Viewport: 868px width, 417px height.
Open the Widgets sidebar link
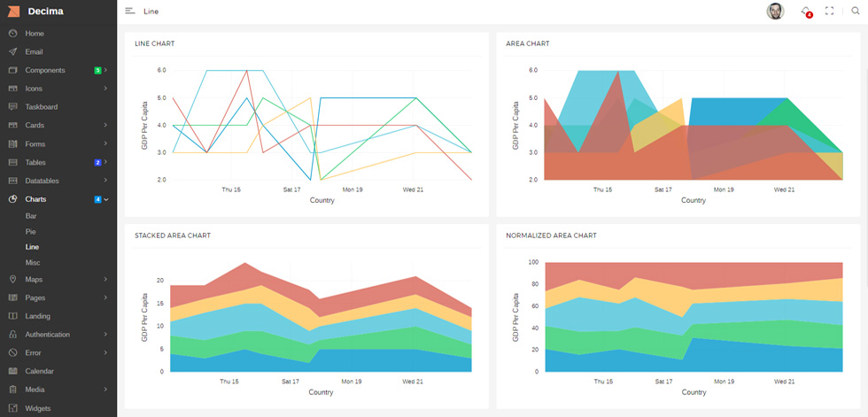[37, 408]
